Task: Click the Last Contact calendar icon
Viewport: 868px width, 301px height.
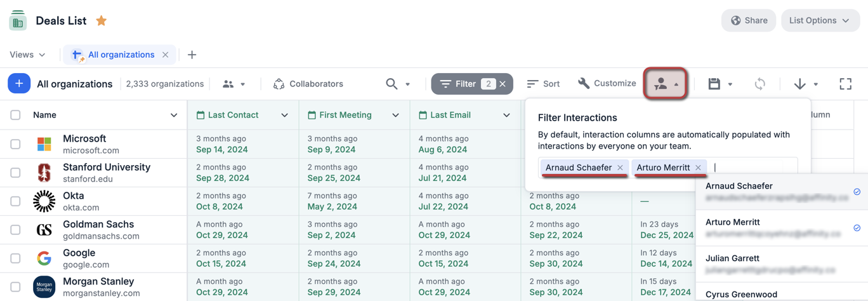Action: coord(201,115)
